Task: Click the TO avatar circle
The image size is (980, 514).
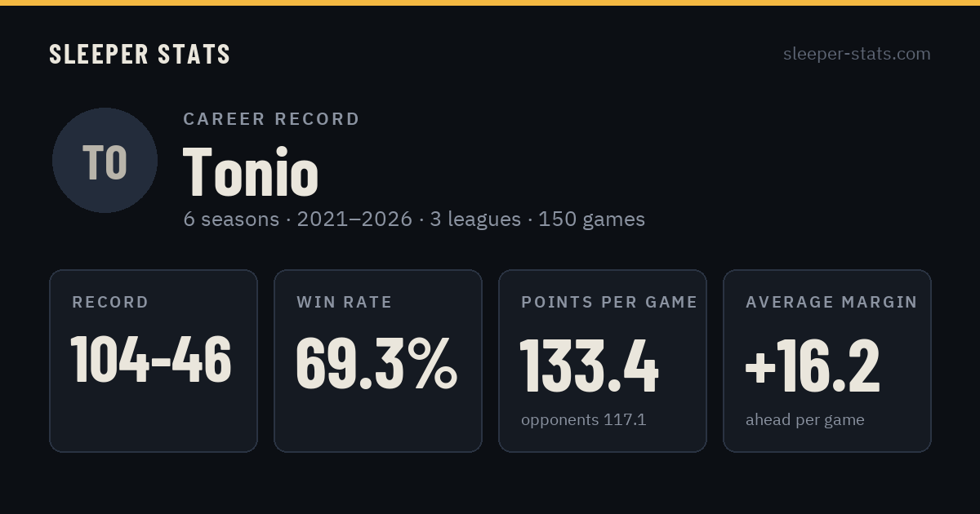Action: pos(105,160)
